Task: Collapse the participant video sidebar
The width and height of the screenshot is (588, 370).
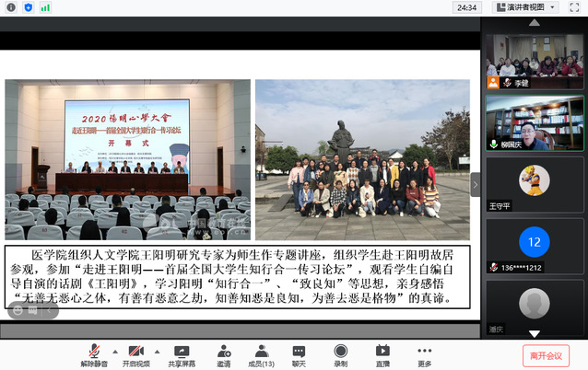Action: coord(476,184)
